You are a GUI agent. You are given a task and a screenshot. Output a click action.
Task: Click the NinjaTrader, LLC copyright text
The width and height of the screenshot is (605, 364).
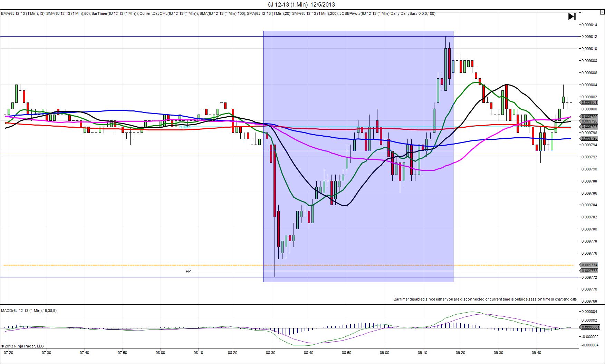22,346
